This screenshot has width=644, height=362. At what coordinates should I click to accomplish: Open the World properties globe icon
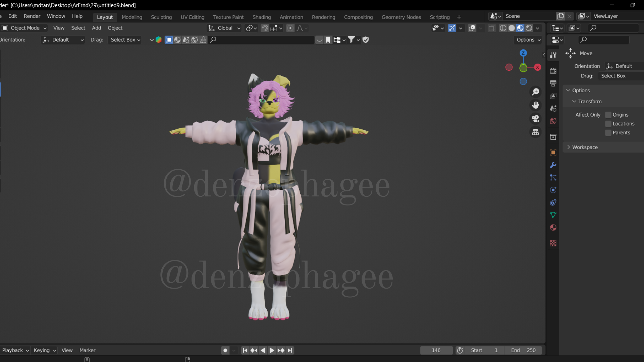(x=553, y=121)
